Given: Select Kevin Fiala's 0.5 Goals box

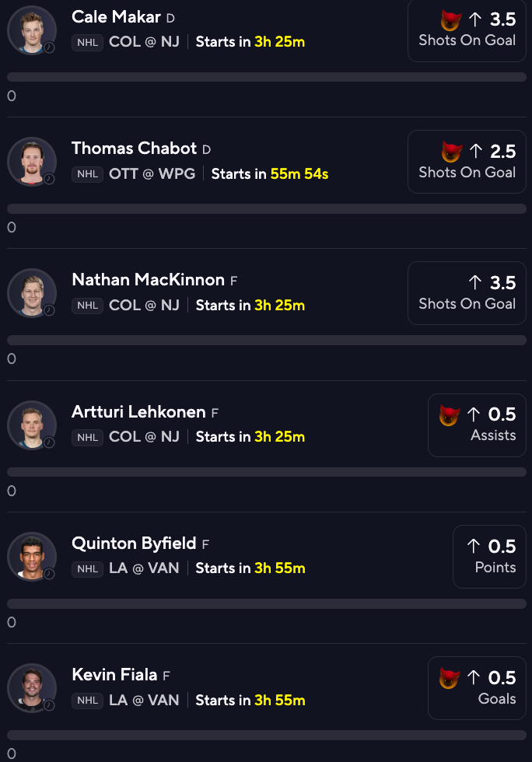Looking at the screenshot, I should pyautogui.click(x=477, y=687).
